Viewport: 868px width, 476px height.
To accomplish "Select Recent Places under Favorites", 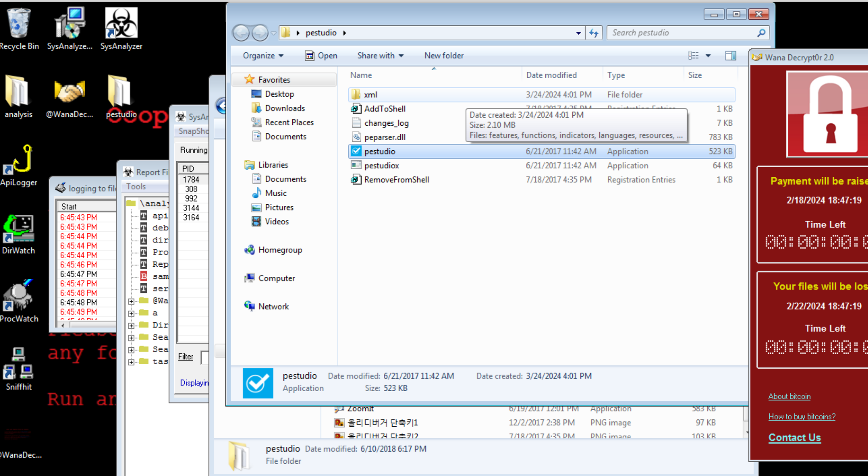I will [282, 122].
